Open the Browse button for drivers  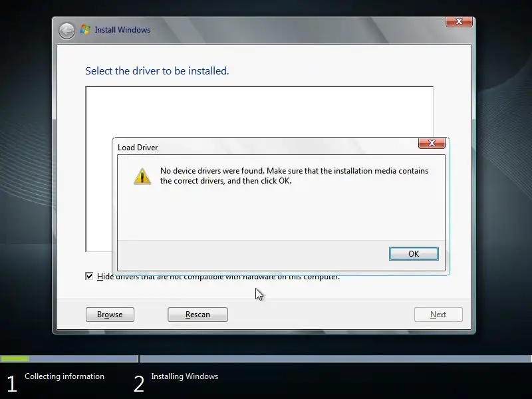pos(110,315)
